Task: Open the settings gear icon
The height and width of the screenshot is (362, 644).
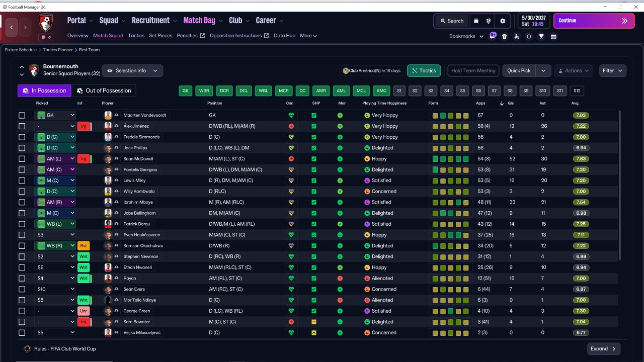Action: 502,21
